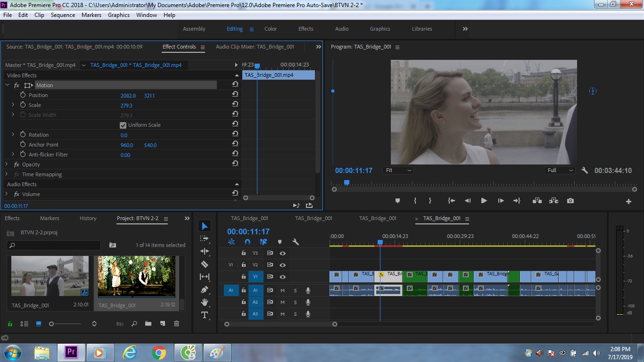This screenshot has height=362, width=644.
Task: Toggle track lock for V2
Action: tap(243, 265)
